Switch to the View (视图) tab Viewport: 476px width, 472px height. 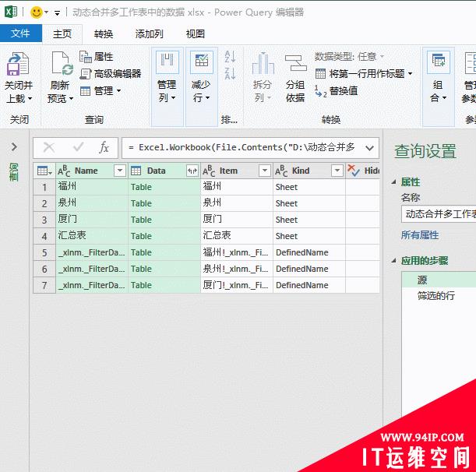(x=196, y=34)
